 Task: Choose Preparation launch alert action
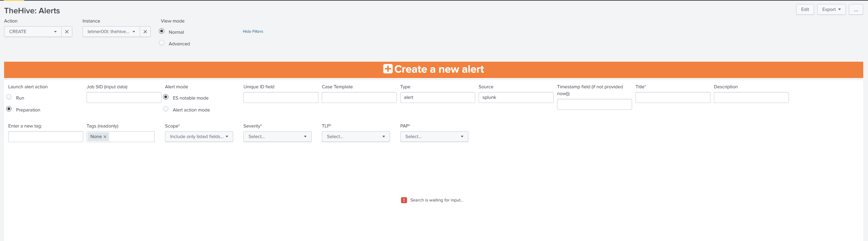point(9,109)
